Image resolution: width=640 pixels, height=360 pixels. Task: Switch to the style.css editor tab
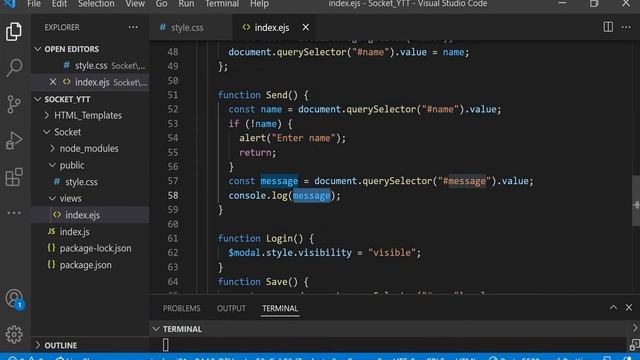191,27
